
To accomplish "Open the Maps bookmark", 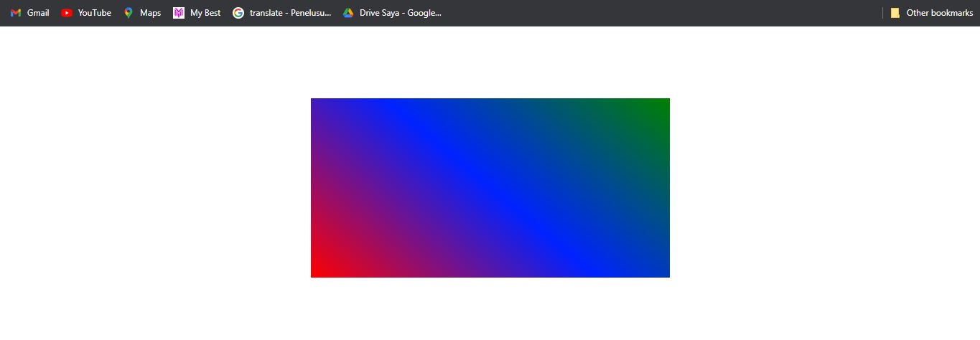I will pyautogui.click(x=142, y=13).
